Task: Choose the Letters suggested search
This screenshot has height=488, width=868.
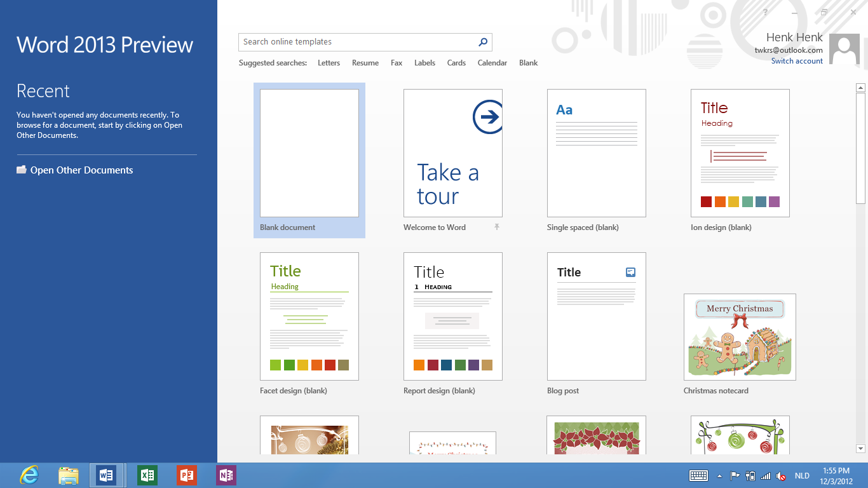Action: (x=329, y=63)
